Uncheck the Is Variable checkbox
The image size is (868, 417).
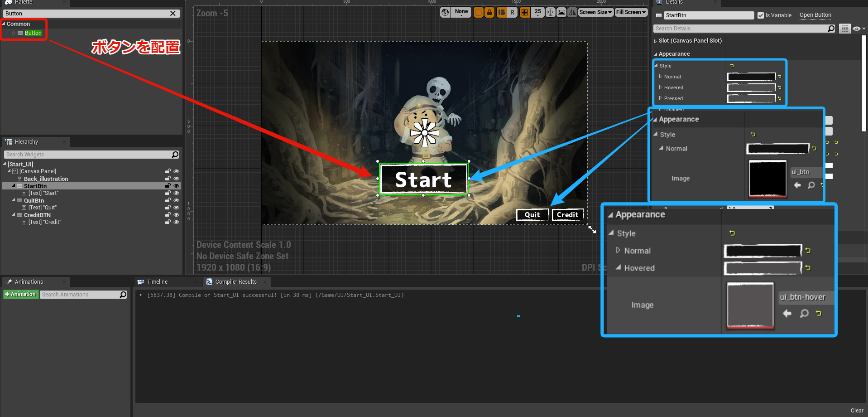761,15
